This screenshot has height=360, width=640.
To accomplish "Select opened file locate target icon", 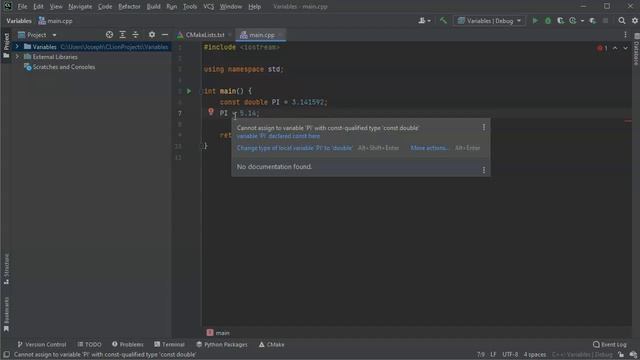I will click(x=109, y=35).
